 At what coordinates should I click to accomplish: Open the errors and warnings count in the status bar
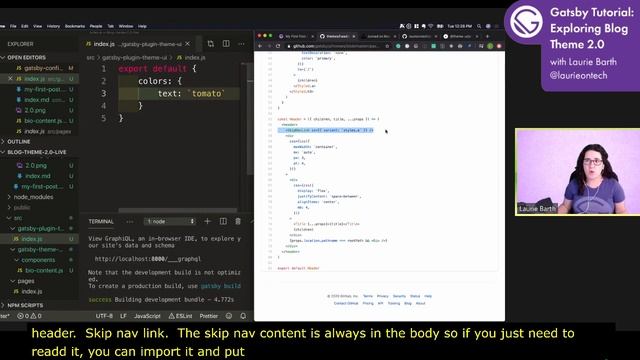pos(29,316)
